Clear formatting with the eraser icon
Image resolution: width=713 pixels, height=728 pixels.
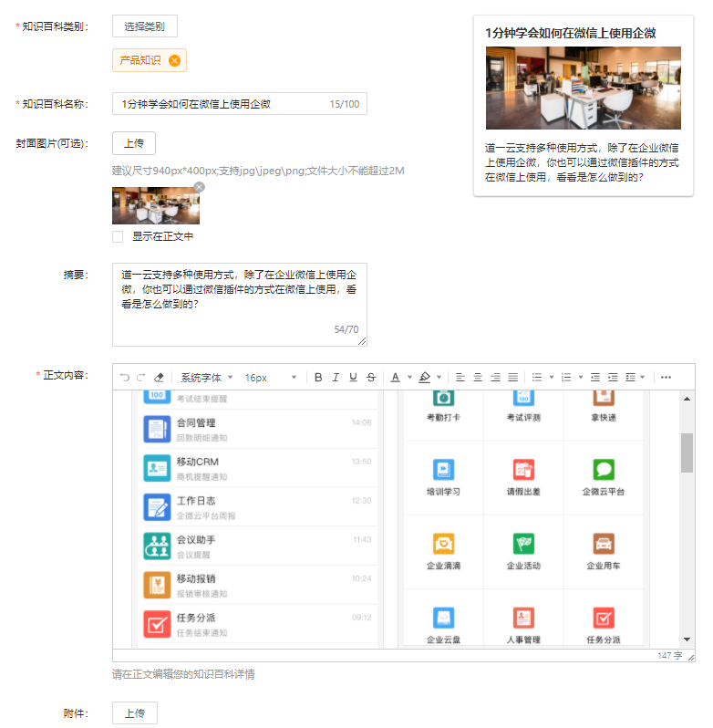159,378
